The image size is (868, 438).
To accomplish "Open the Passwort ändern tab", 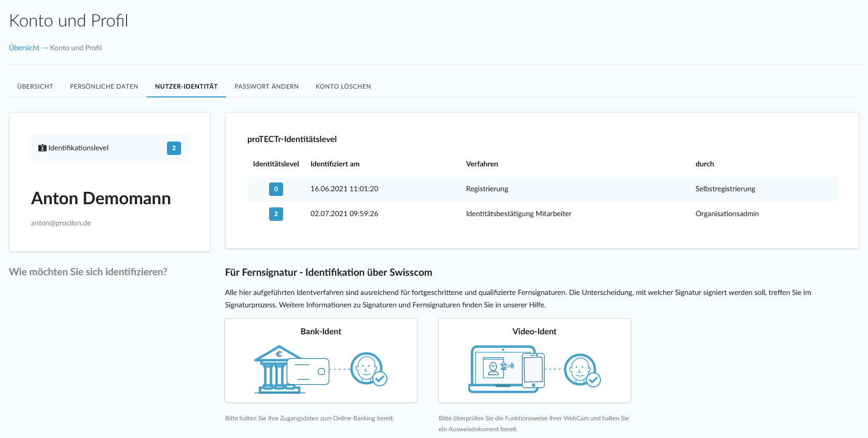I will tap(267, 87).
